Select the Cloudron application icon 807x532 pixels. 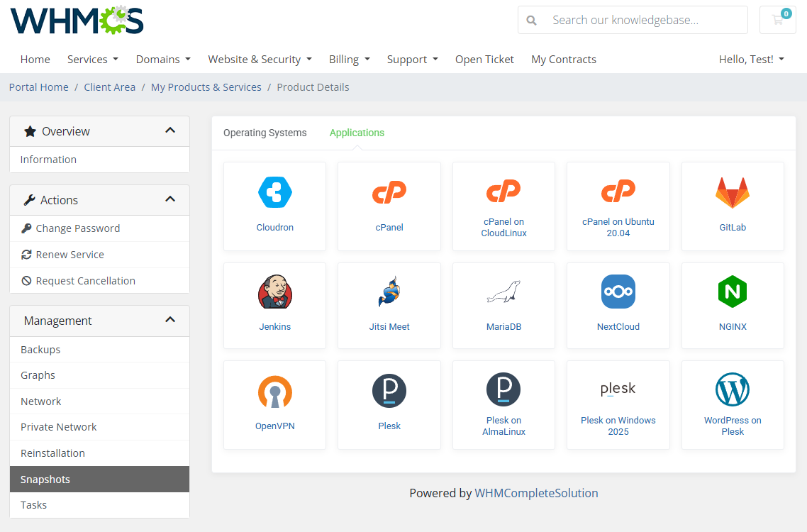(x=275, y=192)
